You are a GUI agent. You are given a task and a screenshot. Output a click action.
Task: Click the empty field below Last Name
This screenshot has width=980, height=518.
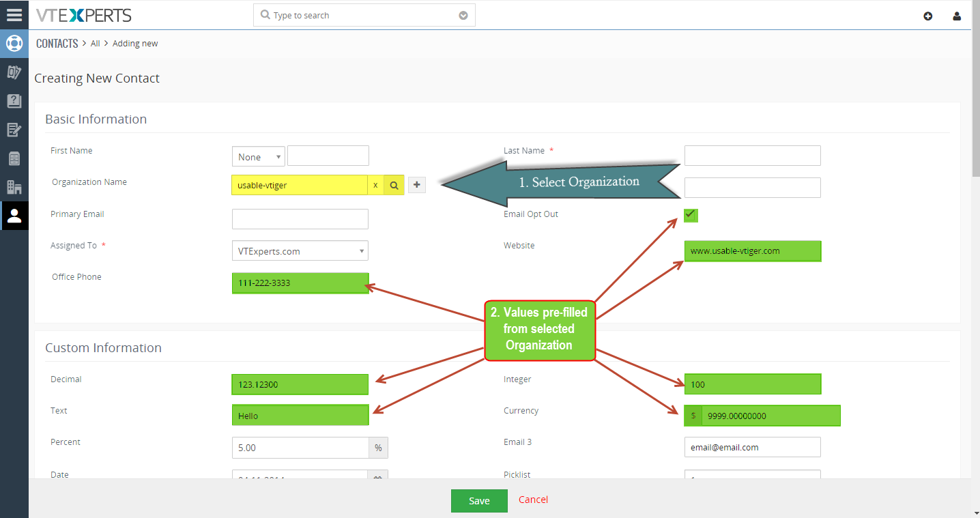pyautogui.click(x=753, y=188)
